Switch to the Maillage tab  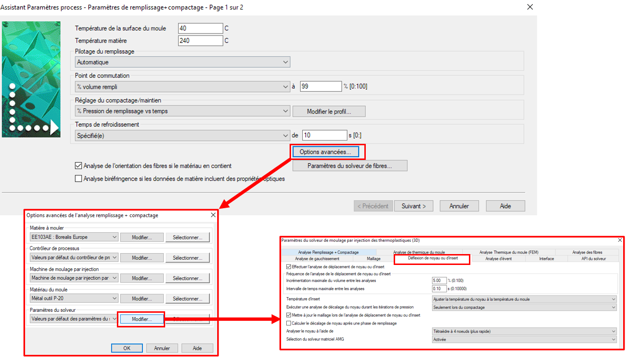373,259
